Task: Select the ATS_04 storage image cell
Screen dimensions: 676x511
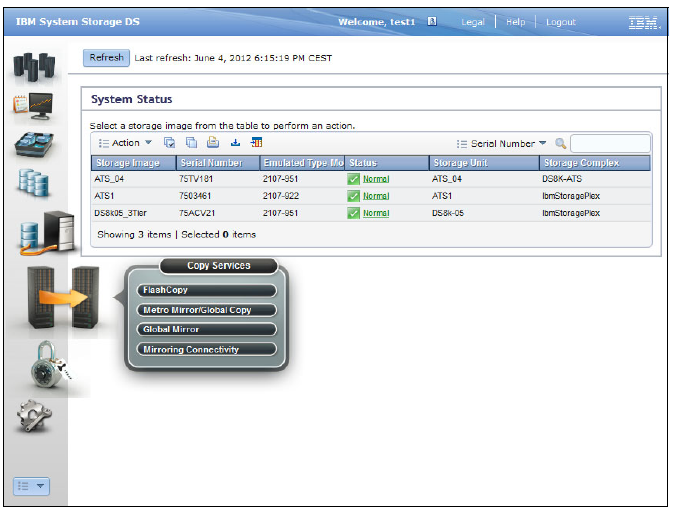Action: tap(109, 179)
